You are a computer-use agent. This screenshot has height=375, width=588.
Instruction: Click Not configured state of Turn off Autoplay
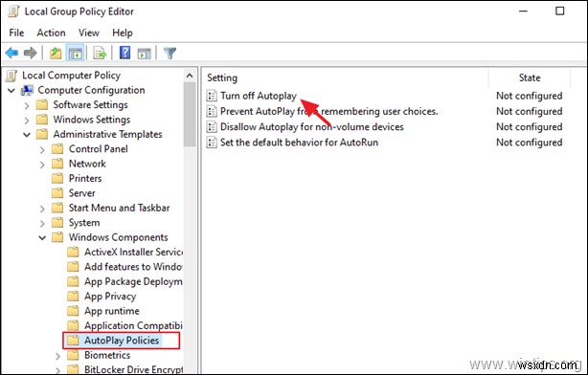(x=530, y=96)
